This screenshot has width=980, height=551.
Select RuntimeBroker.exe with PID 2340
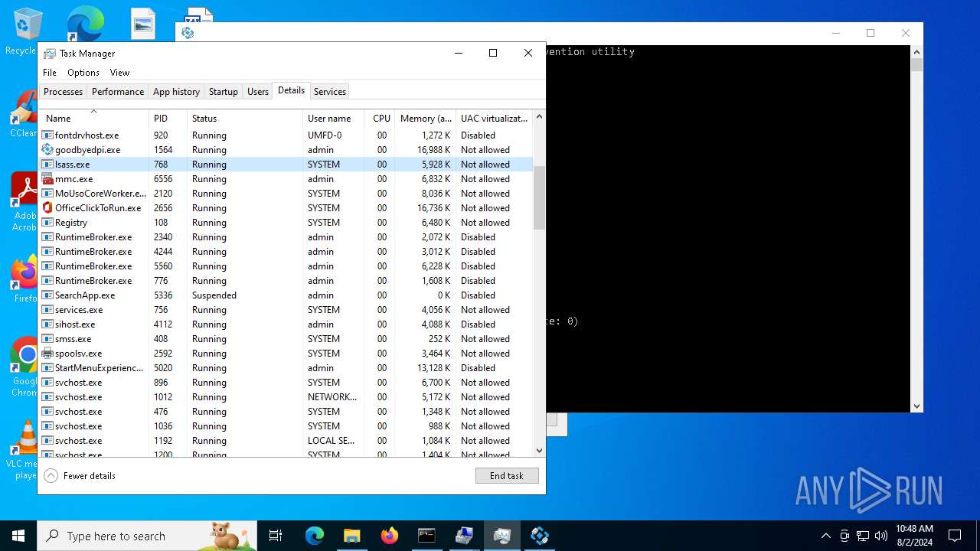[286, 237]
